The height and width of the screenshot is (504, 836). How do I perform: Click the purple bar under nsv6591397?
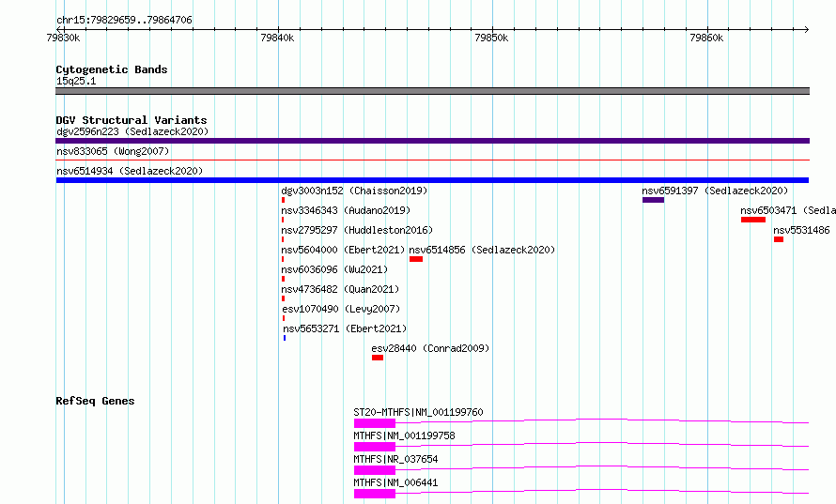pyautogui.click(x=653, y=200)
